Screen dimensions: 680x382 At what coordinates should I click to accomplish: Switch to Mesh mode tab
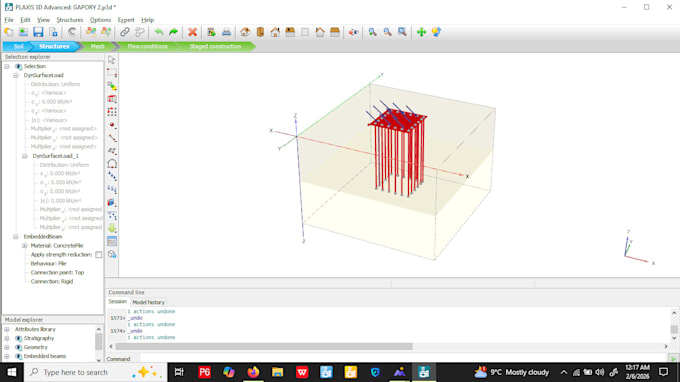coord(98,46)
